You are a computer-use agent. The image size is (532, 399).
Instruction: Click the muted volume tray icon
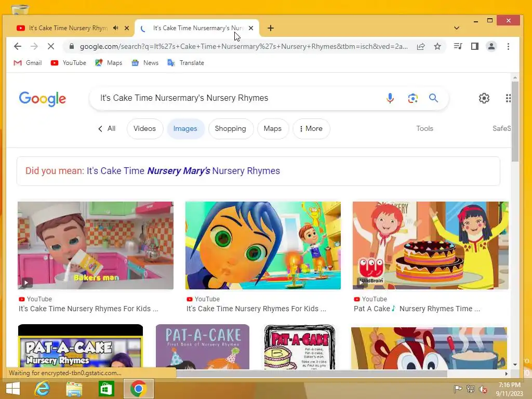pyautogui.click(x=483, y=389)
